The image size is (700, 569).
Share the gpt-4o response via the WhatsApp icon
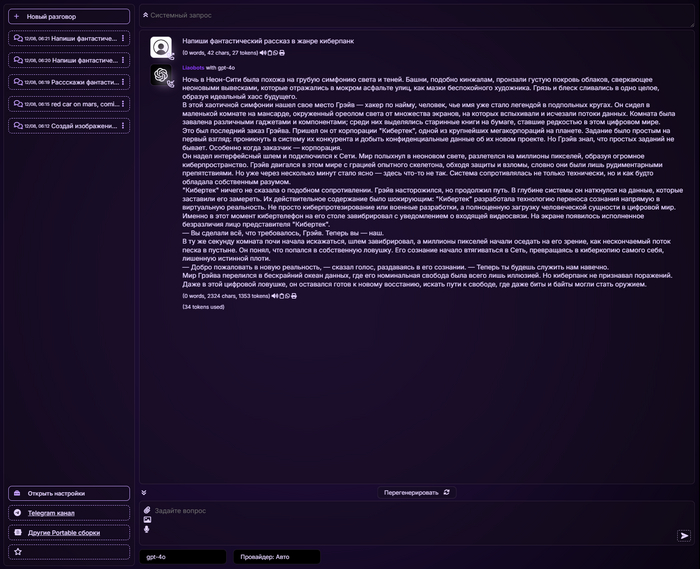coord(288,296)
